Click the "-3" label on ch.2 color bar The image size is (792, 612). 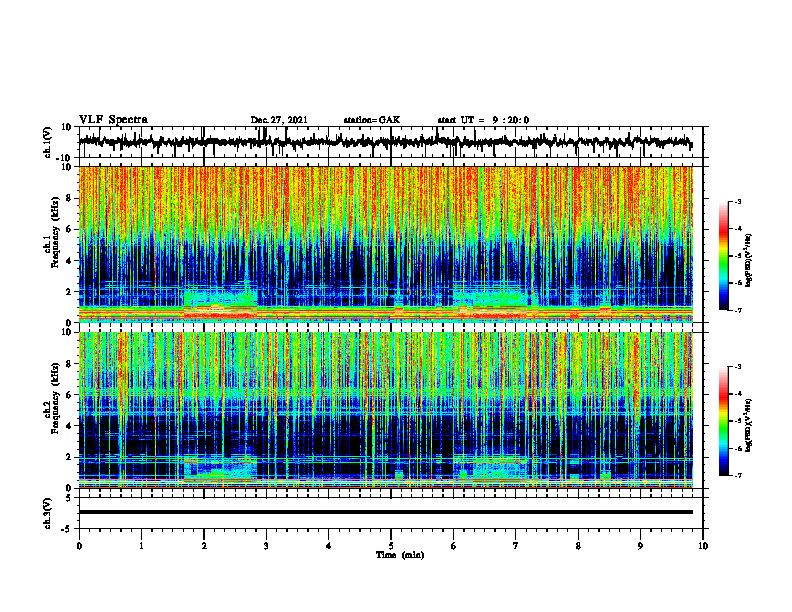738,367
